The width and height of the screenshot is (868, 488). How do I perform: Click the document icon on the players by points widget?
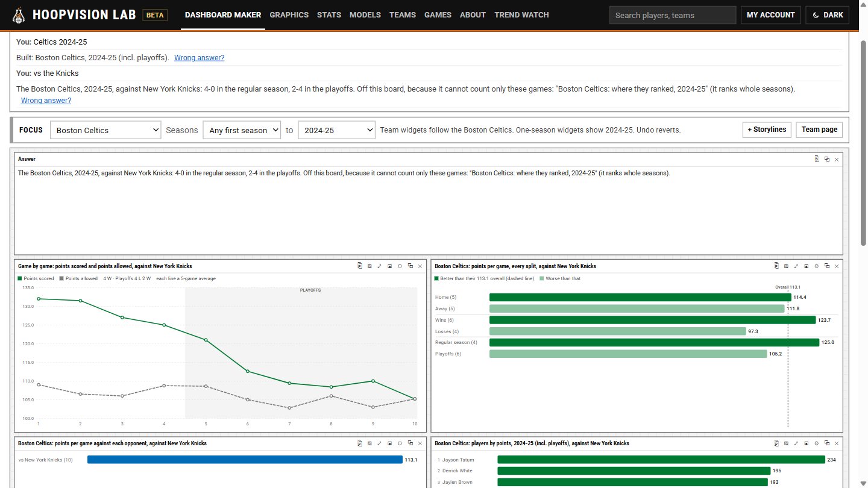776,443
